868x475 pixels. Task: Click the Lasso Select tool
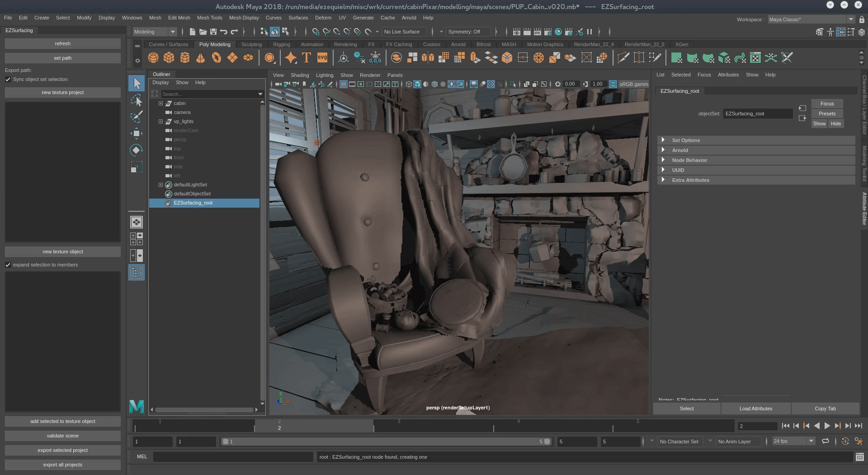pos(137,100)
